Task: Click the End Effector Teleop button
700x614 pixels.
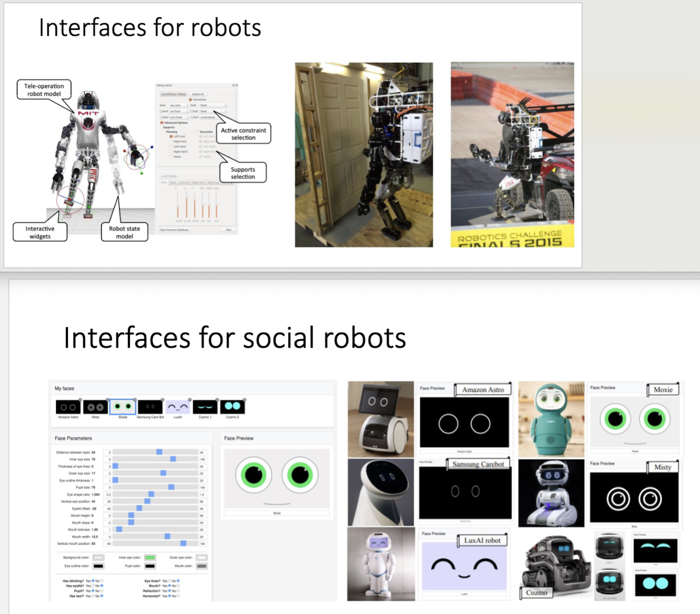Action: tap(173, 94)
